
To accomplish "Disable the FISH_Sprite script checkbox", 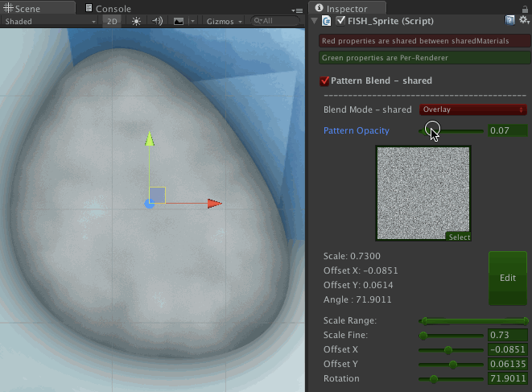I will click(341, 21).
